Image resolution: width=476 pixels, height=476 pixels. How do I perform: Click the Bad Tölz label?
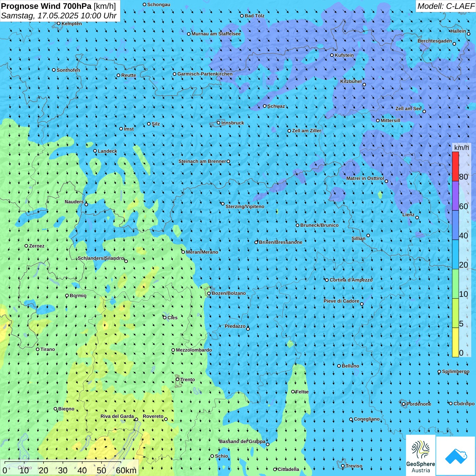(254, 16)
